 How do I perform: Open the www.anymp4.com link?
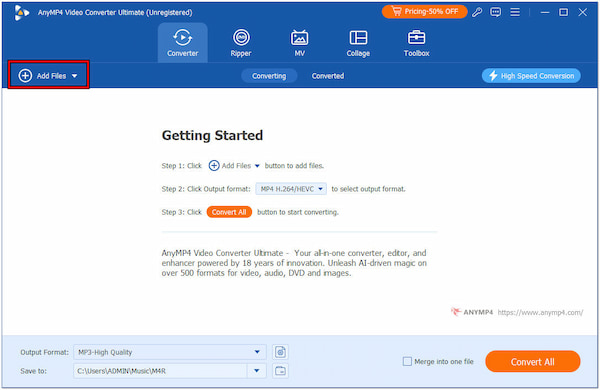coord(540,312)
